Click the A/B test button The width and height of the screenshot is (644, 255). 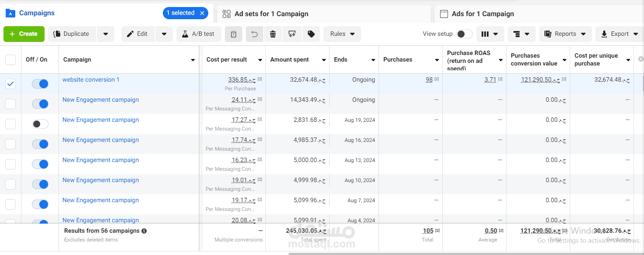(x=199, y=34)
